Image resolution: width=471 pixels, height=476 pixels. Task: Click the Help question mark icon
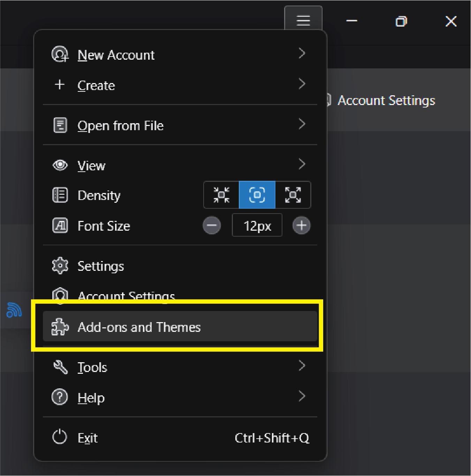click(x=60, y=397)
